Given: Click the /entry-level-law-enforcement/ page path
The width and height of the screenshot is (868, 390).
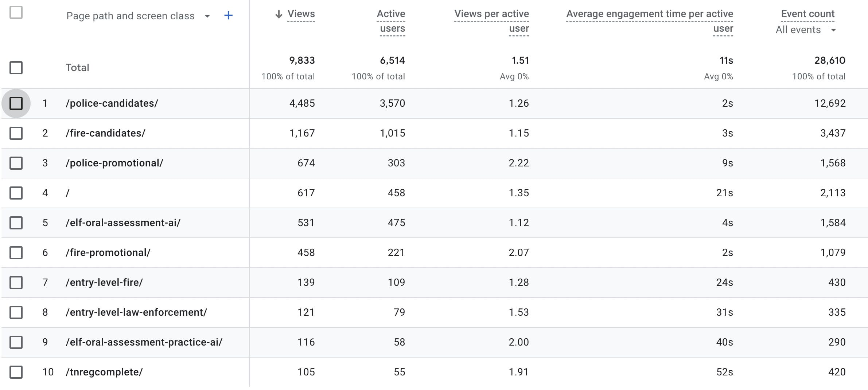Looking at the screenshot, I should (136, 312).
